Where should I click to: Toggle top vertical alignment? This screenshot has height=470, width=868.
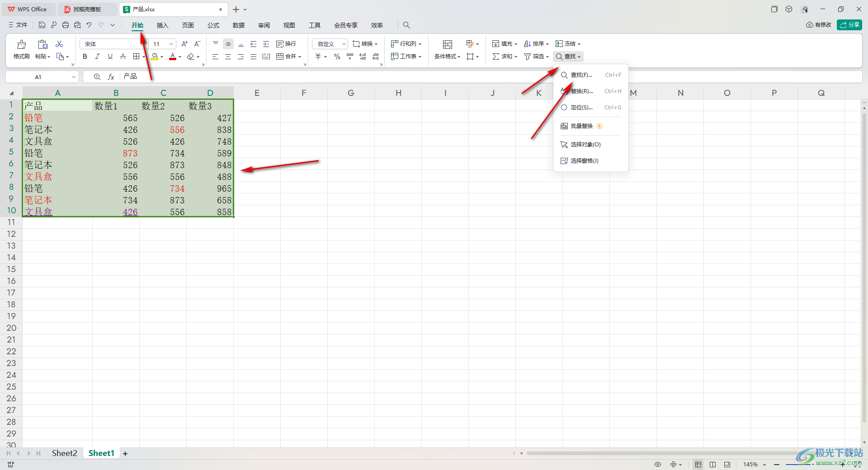pos(216,44)
